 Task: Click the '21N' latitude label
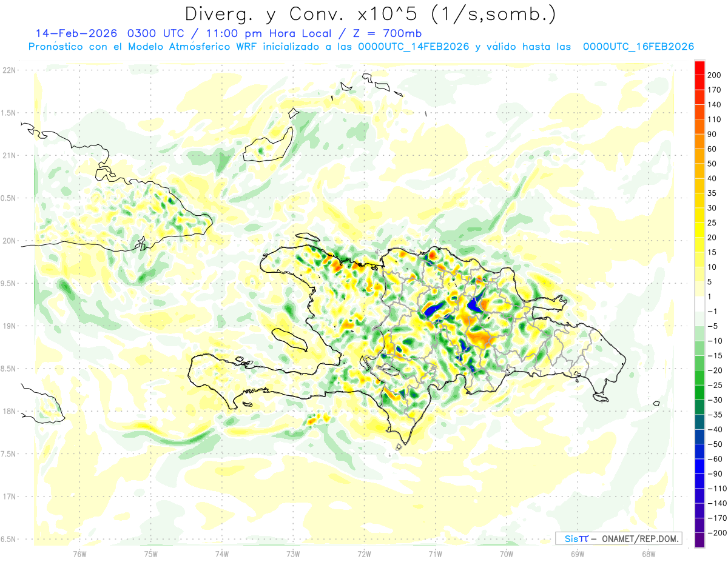click(x=9, y=156)
